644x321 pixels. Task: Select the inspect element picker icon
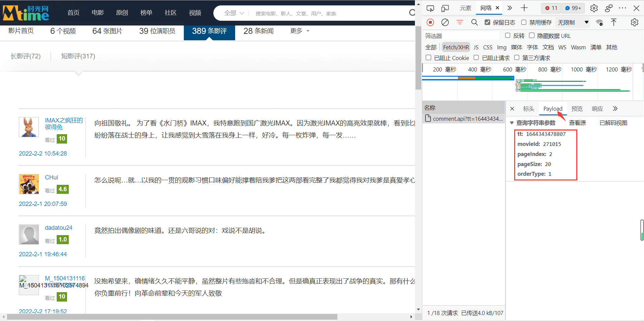click(430, 8)
